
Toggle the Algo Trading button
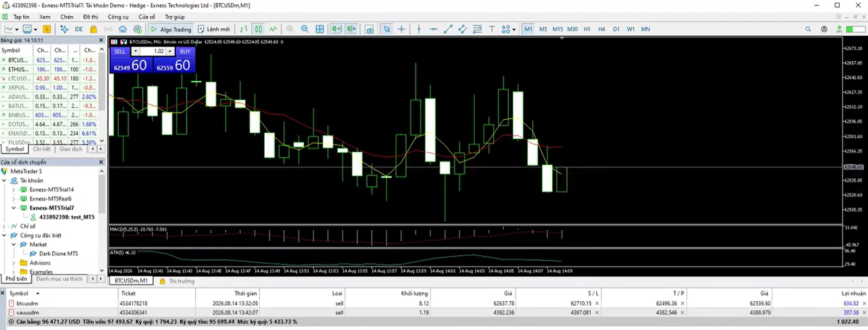(171, 29)
